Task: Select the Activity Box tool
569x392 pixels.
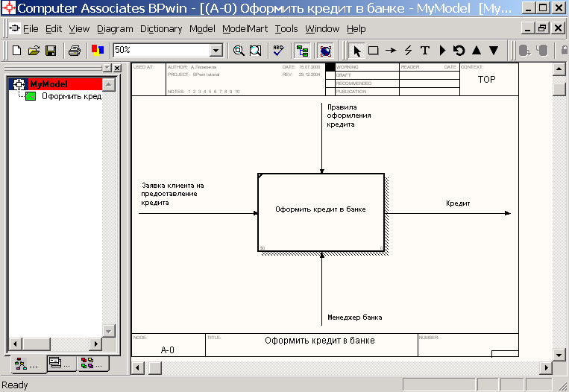Action: (x=374, y=51)
